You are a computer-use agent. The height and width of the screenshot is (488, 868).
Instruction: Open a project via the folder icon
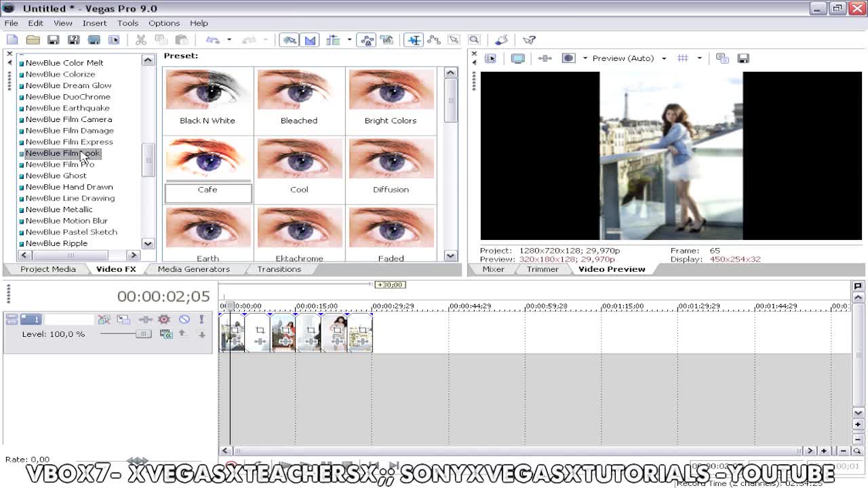click(x=33, y=40)
